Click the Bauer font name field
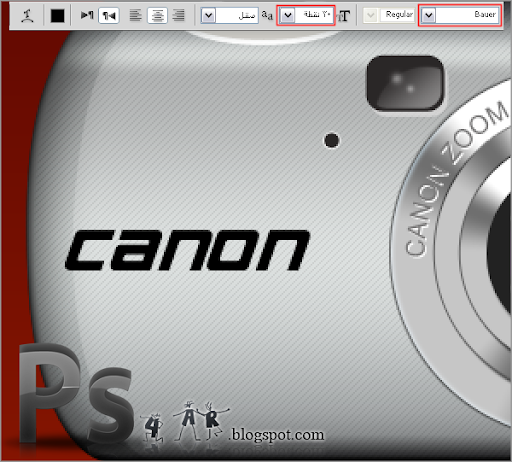The image size is (512, 462). click(467, 15)
